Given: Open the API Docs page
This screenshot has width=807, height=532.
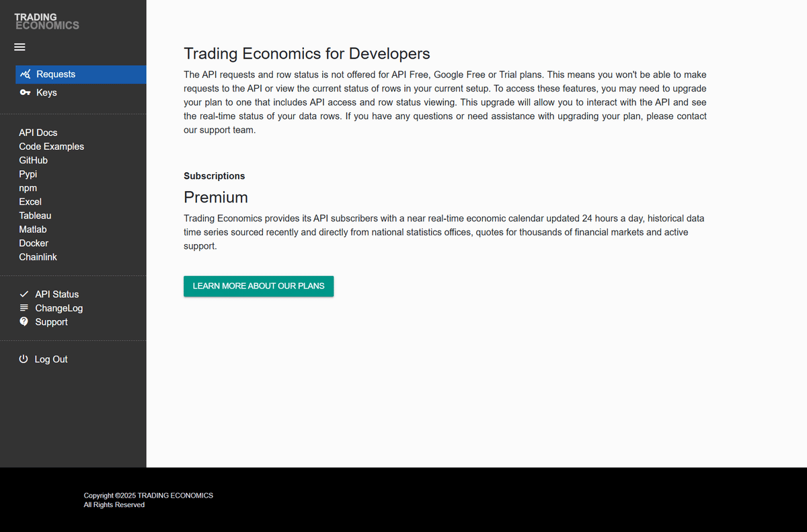Looking at the screenshot, I should (38, 132).
